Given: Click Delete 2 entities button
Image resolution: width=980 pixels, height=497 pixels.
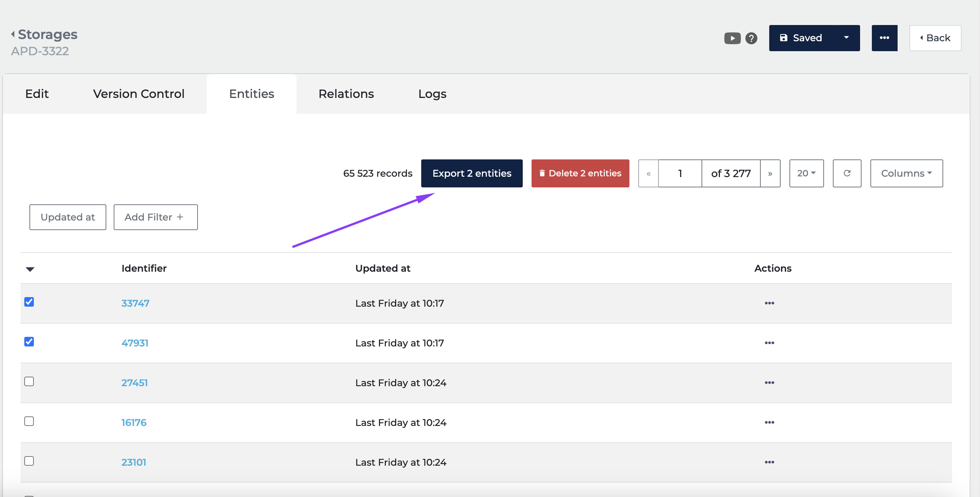Looking at the screenshot, I should click(580, 173).
